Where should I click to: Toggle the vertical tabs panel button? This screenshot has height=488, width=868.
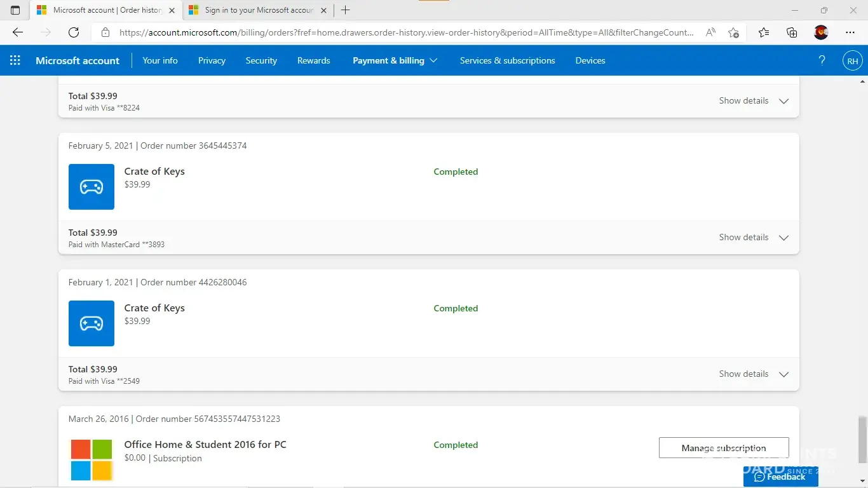[x=15, y=10]
